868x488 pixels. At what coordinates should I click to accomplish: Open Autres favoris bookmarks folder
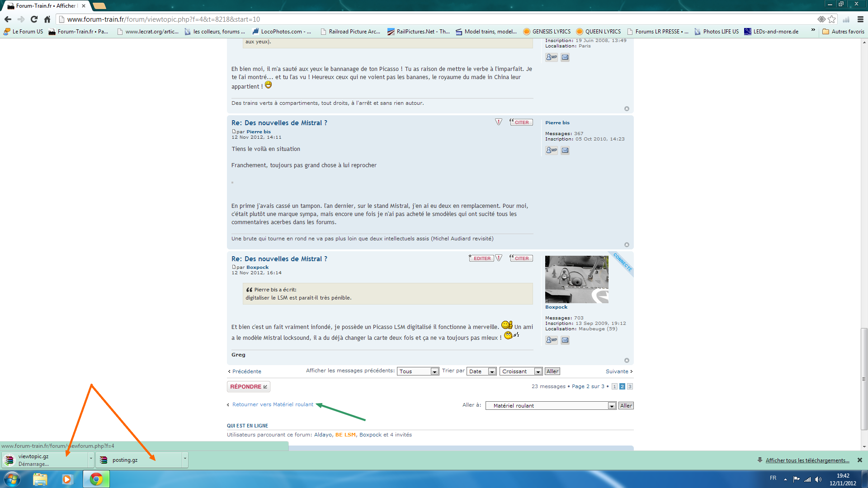pos(843,32)
